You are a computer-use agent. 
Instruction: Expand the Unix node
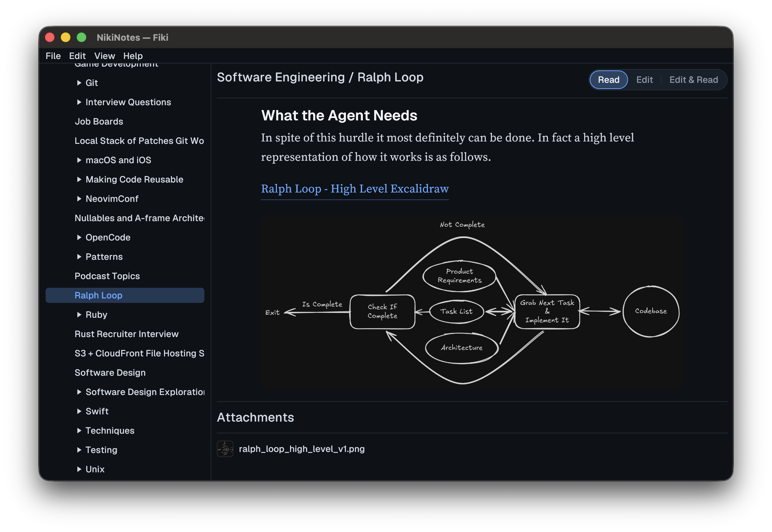point(79,469)
